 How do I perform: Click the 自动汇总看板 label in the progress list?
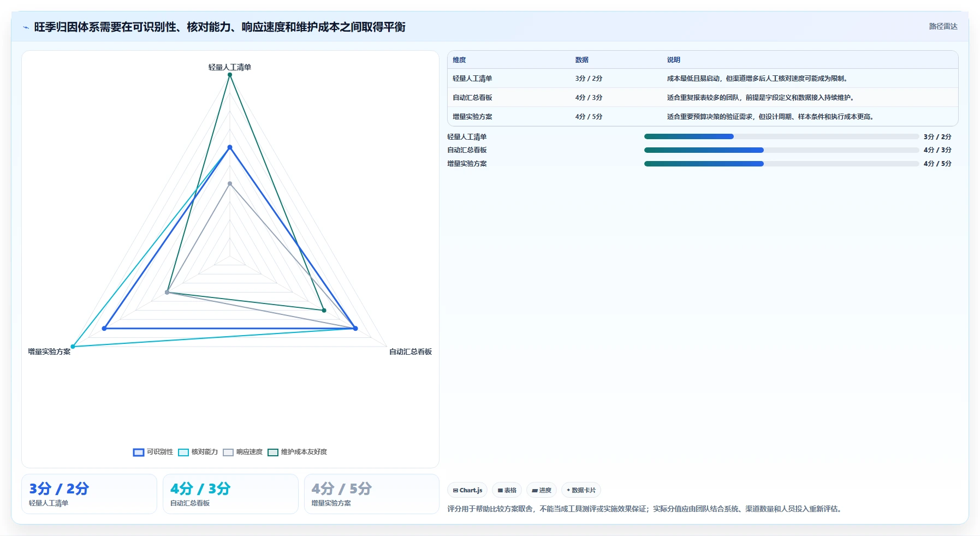(467, 150)
